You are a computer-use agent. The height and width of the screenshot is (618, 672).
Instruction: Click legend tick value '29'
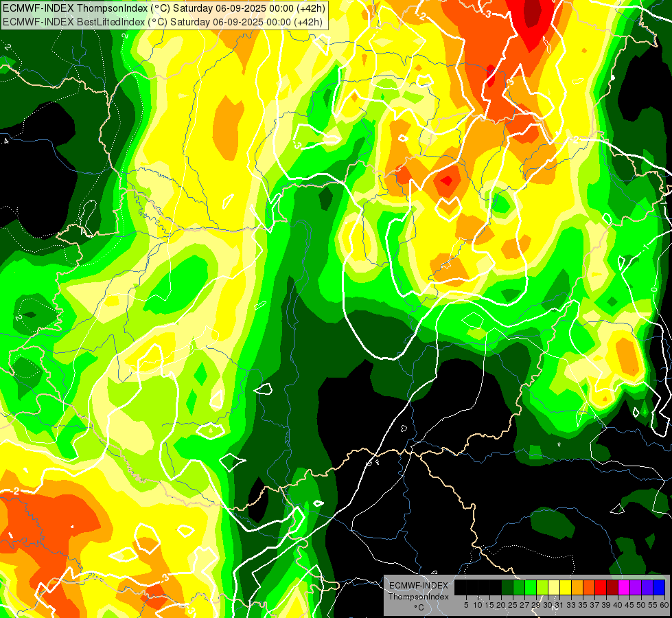tap(537, 605)
